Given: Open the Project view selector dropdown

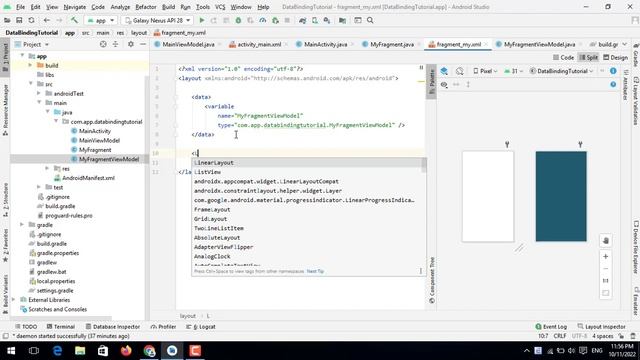Looking at the screenshot, I should pyautogui.click(x=32, y=44).
